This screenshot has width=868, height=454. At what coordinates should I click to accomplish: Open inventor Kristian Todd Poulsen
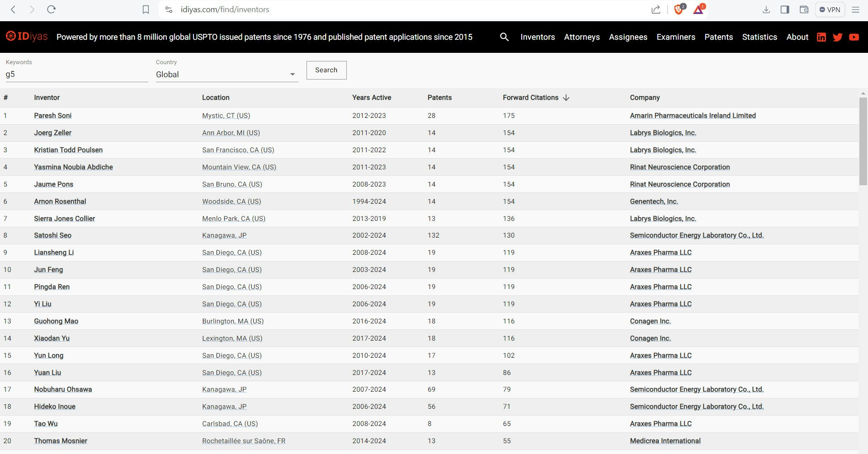[x=68, y=150]
